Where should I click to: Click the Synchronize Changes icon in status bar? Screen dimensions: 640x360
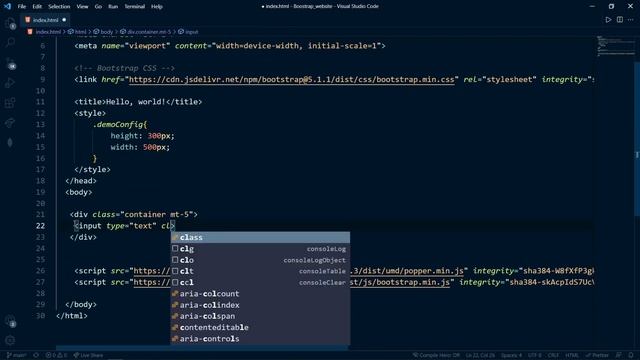(36, 355)
